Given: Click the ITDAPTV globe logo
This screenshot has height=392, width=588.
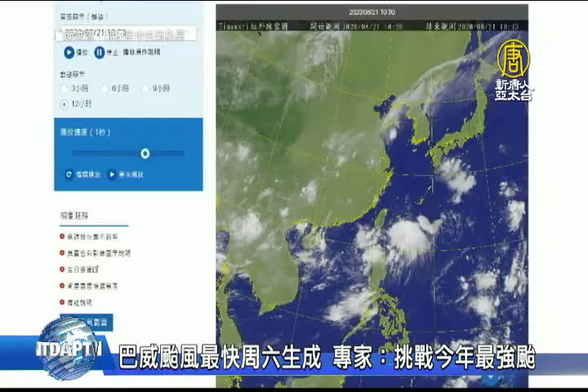Looking at the screenshot, I should coord(67,349).
